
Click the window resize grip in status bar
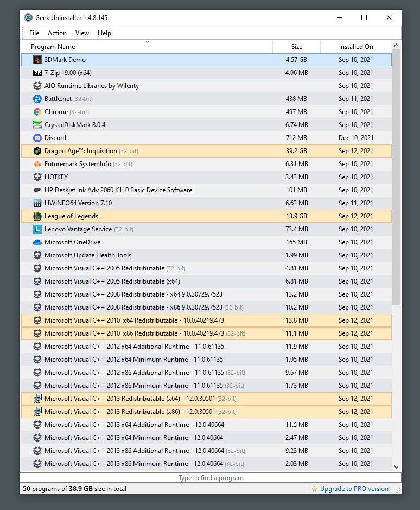tap(398, 490)
